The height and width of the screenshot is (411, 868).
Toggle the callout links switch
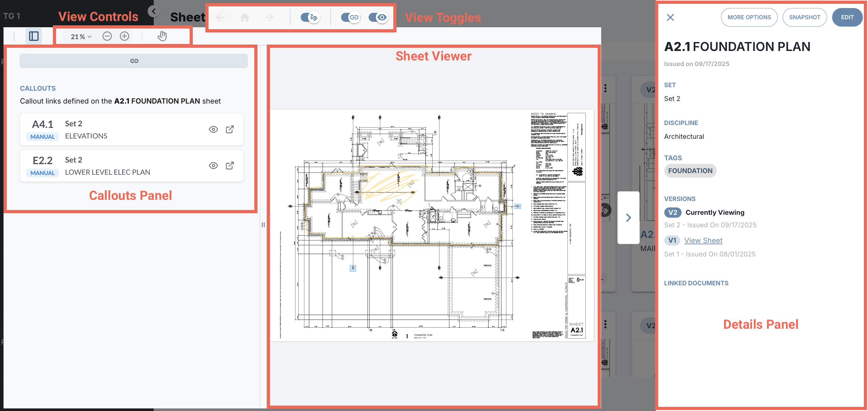tap(350, 17)
